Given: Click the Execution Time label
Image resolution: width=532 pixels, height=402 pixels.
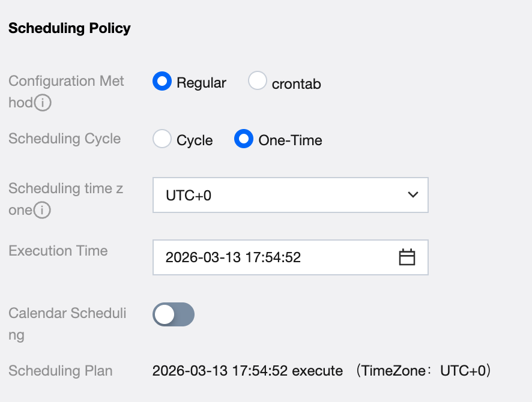Looking at the screenshot, I should pyautogui.click(x=58, y=251).
